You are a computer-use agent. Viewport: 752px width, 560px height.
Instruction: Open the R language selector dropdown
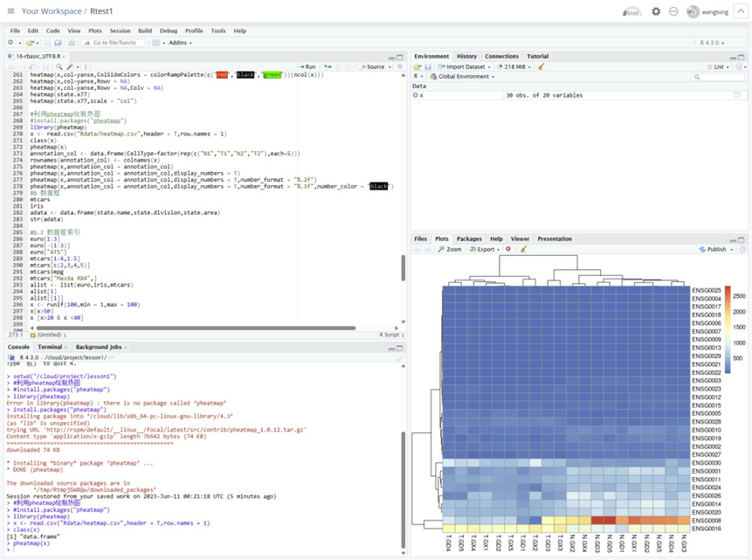[x=418, y=76]
